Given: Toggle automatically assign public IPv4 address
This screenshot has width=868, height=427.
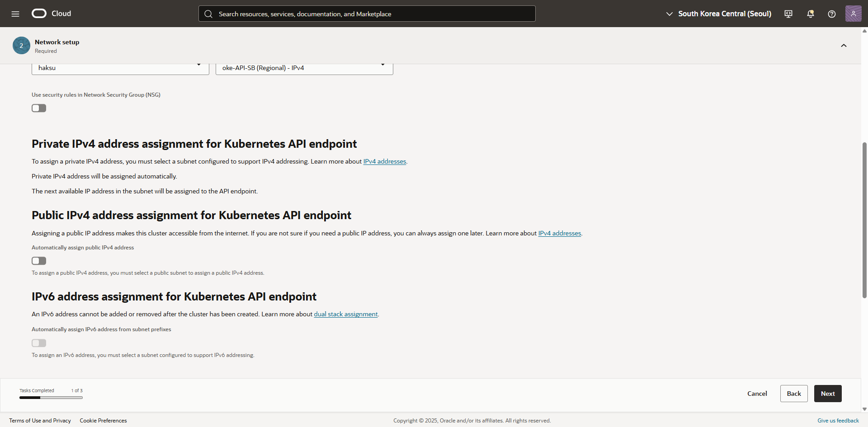Looking at the screenshot, I should point(39,261).
